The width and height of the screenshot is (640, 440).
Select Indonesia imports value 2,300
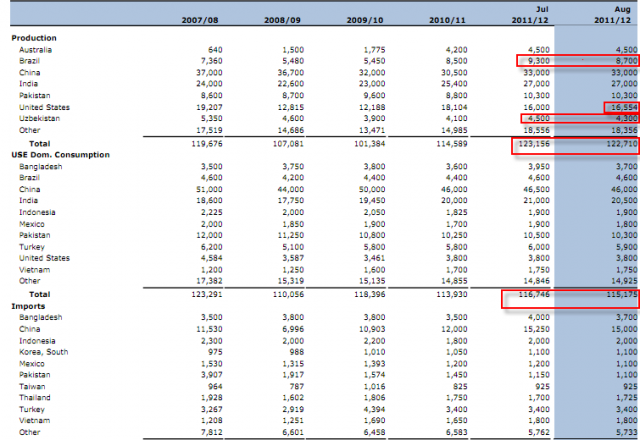211,341
